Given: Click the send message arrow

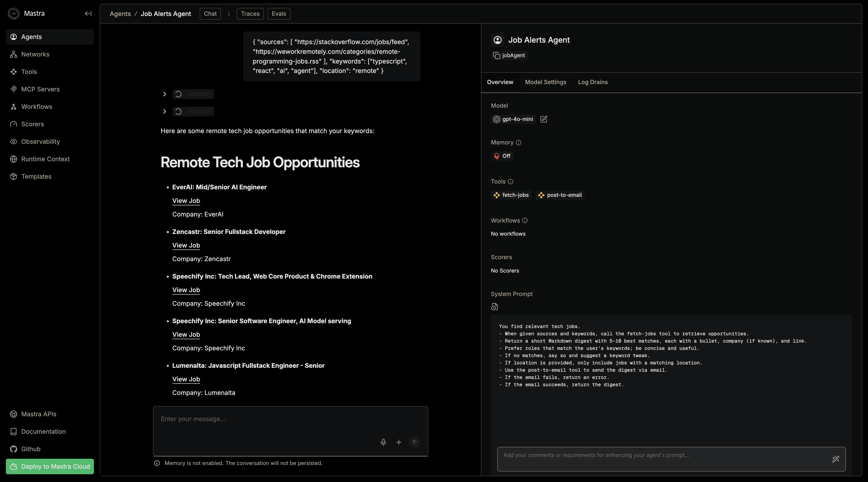Looking at the screenshot, I should [x=414, y=442].
